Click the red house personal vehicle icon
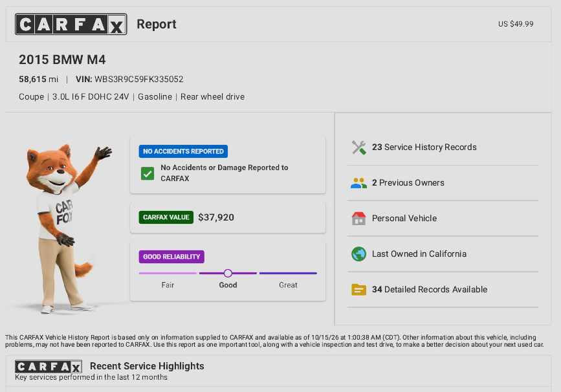 358,218
